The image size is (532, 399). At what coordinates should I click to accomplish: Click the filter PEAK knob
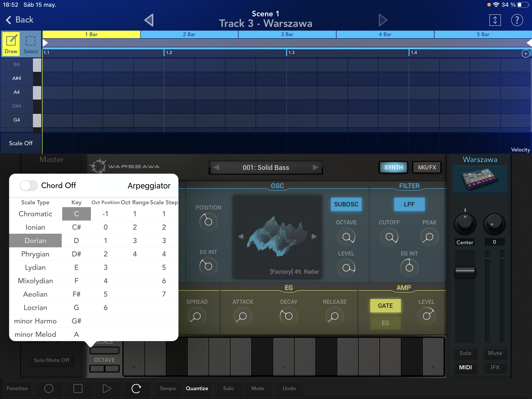point(429,237)
